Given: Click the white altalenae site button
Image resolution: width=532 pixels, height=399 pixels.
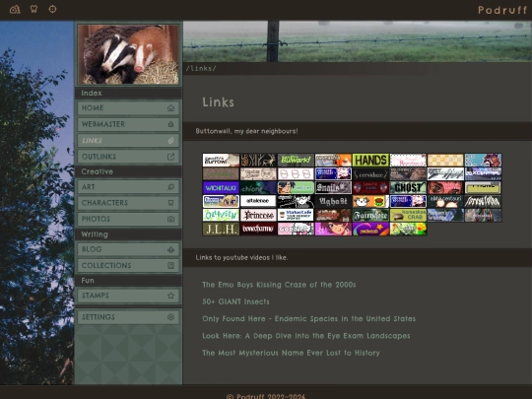Looking at the screenshot, I should [x=258, y=201].
